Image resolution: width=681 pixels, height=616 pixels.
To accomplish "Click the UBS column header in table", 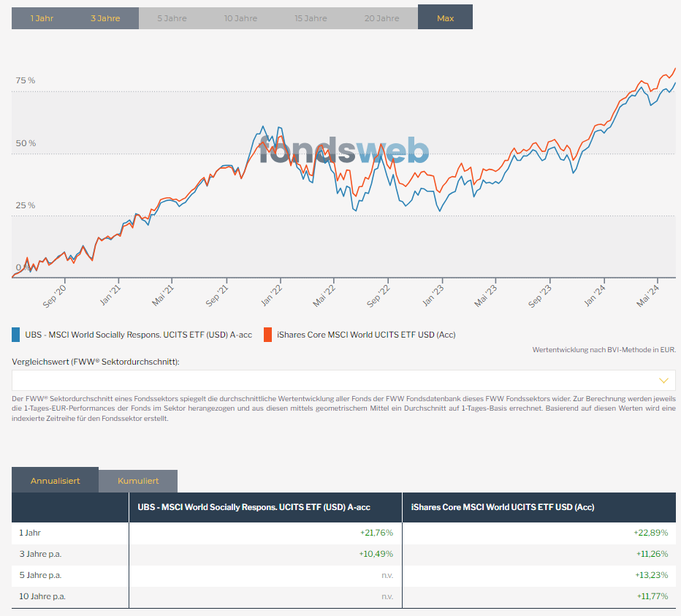I will coord(254,507).
